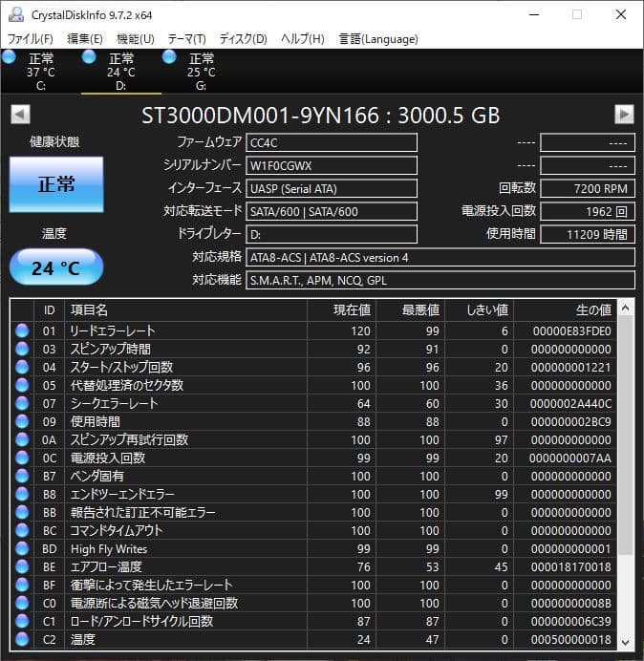Image resolution: width=644 pixels, height=661 pixels.
Task: Click the serial number field W1F0CGWX
Action: coord(332,165)
